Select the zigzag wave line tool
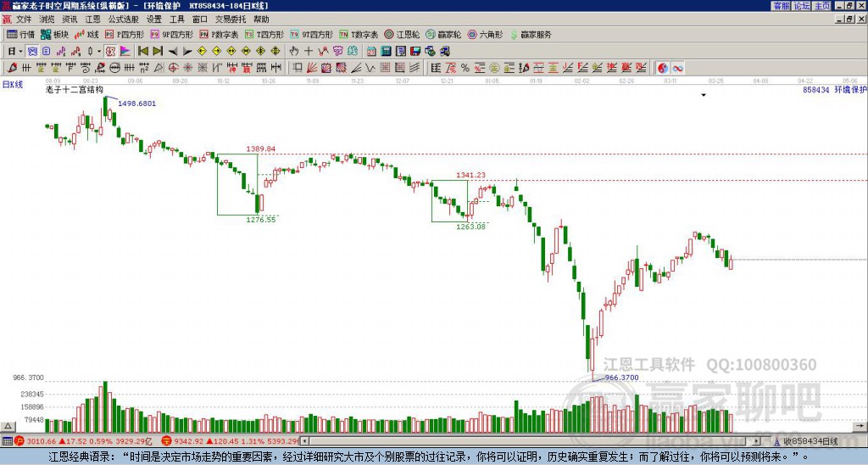The width and height of the screenshot is (868, 465). point(370,68)
